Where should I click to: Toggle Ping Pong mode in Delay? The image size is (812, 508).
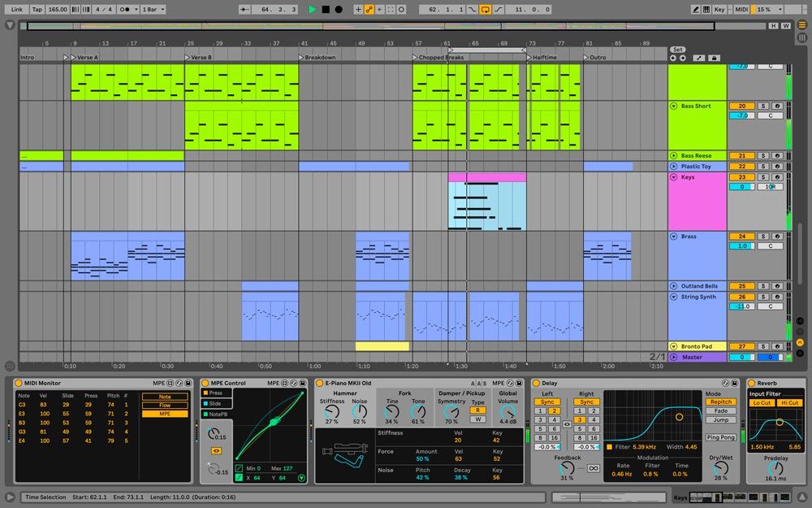pyautogui.click(x=720, y=437)
